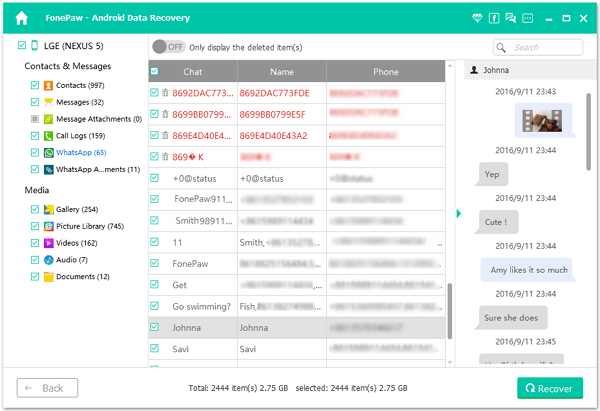Viewport: 600px width, 411px height.
Task: Select Picture Library (745) category
Action: click(90, 226)
